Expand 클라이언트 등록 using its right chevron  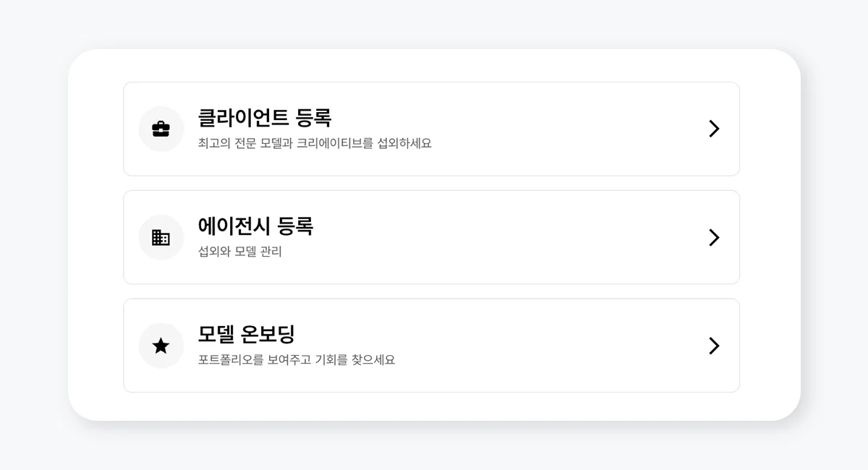(714, 129)
